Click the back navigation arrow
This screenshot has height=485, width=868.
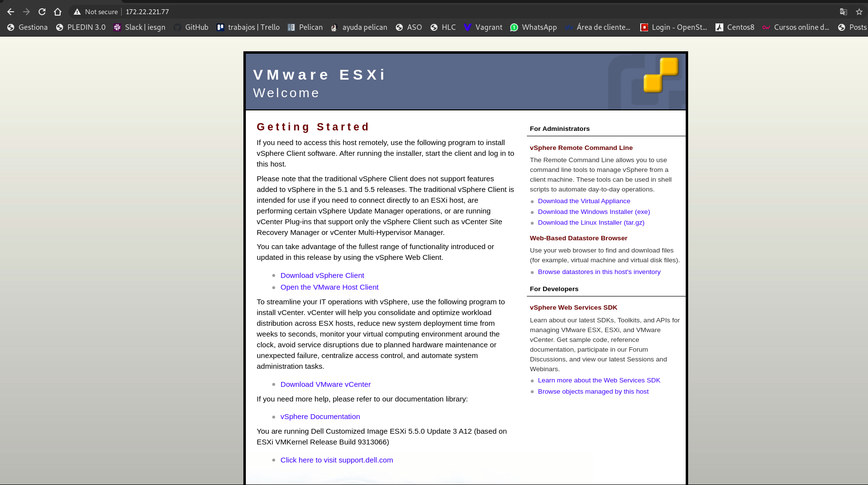pos(11,11)
